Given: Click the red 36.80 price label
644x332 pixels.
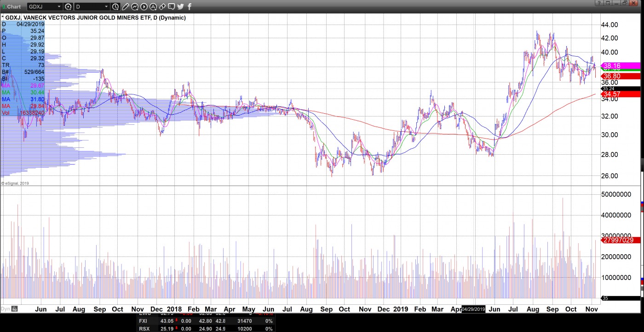Looking at the screenshot, I should coord(621,76).
